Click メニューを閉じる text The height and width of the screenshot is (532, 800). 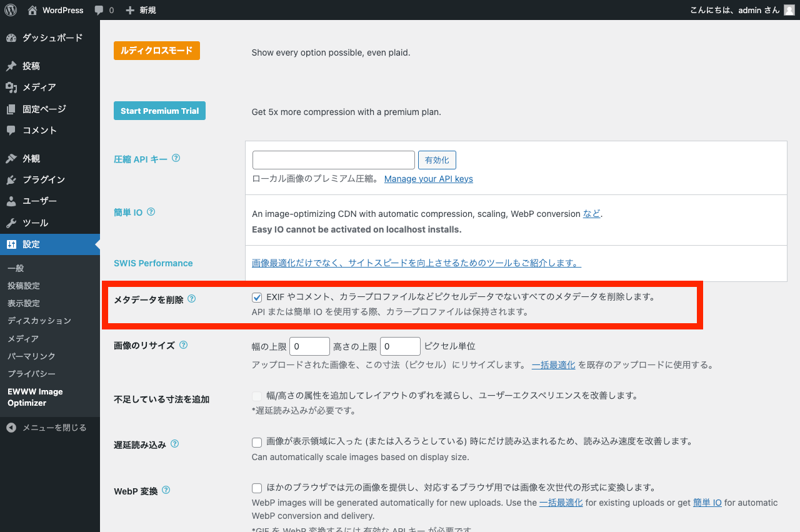54,428
